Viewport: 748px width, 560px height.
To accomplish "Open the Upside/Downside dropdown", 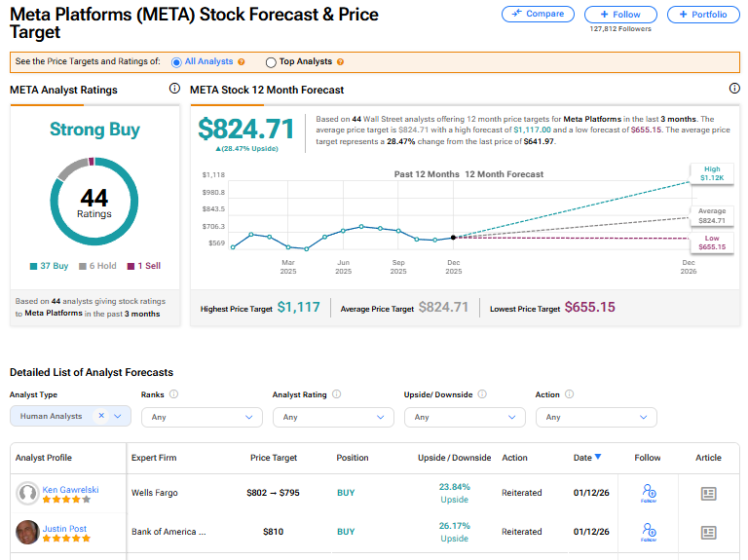I will click(465, 417).
